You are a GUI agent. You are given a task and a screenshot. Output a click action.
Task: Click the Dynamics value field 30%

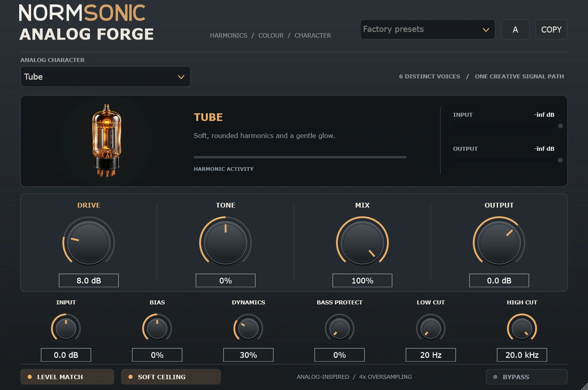click(248, 355)
